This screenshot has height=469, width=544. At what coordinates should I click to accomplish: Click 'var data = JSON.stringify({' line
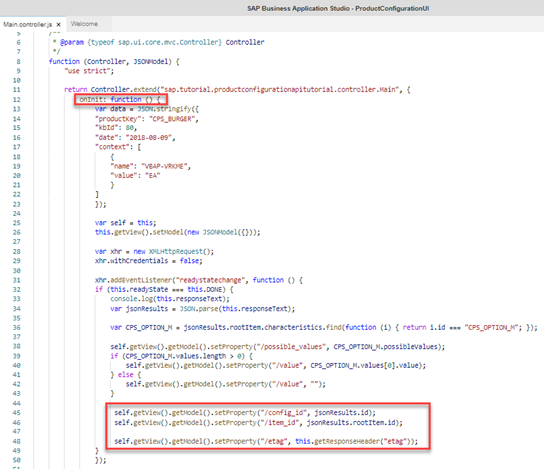(x=147, y=109)
